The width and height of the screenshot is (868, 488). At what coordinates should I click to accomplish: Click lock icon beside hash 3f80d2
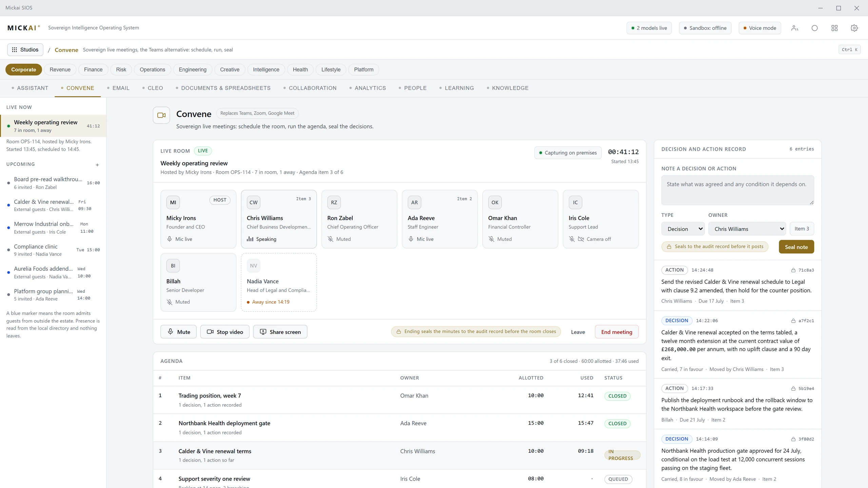[x=793, y=439]
